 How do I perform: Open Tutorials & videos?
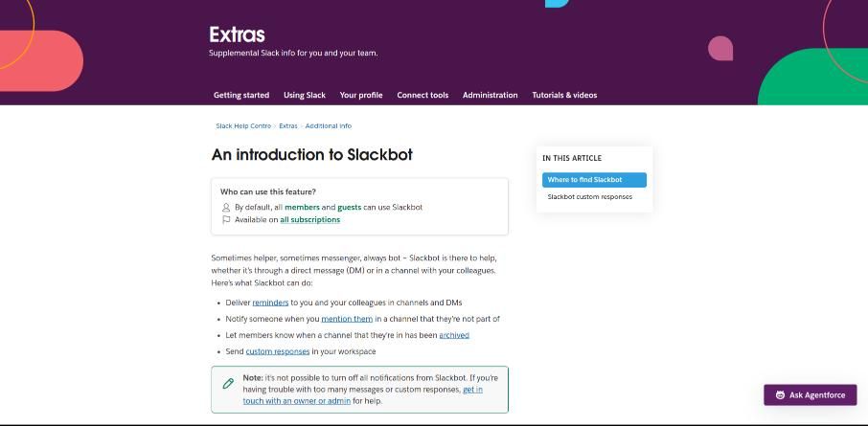(564, 95)
